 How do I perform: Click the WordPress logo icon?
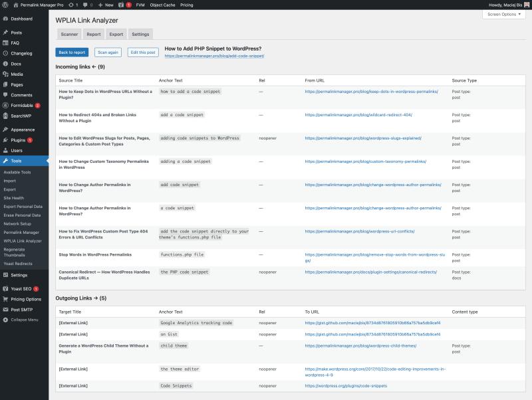[x=5, y=5]
